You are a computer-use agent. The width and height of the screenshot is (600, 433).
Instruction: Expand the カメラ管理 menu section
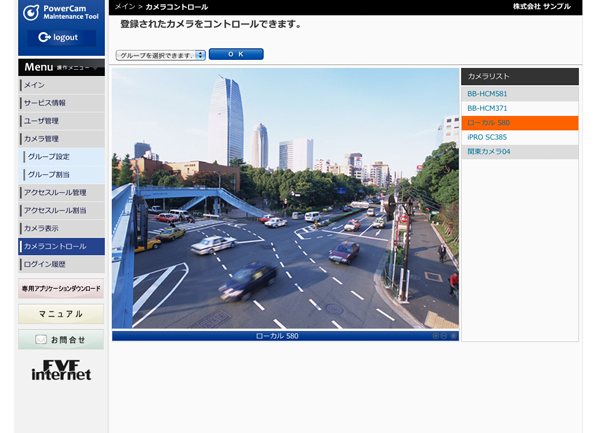(x=61, y=139)
